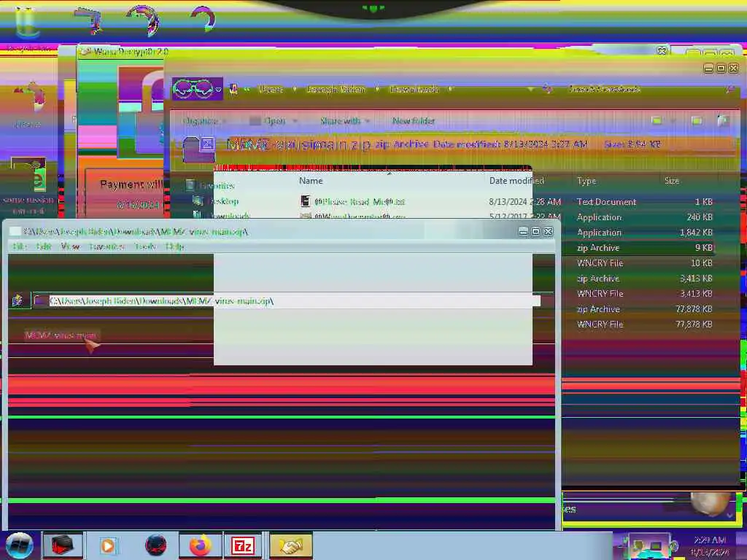
Task: Click the 7-Zip up-folder icon
Action: 18,300
